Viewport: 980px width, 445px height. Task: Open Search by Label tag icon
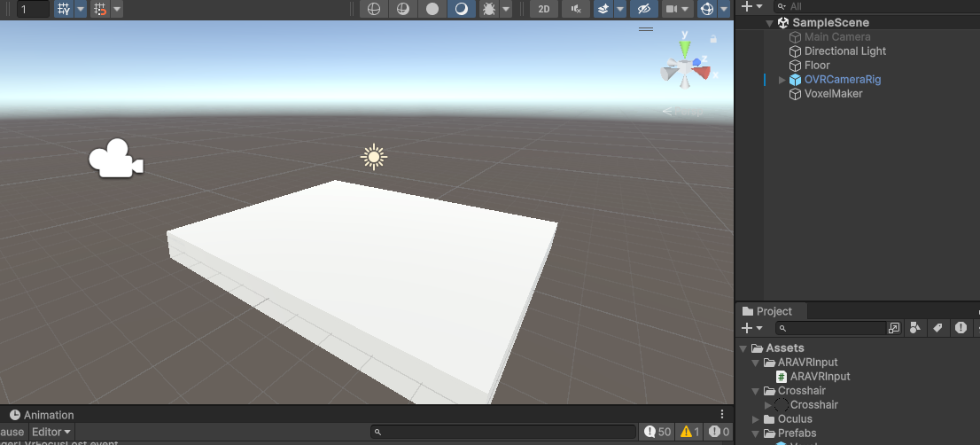pos(937,328)
